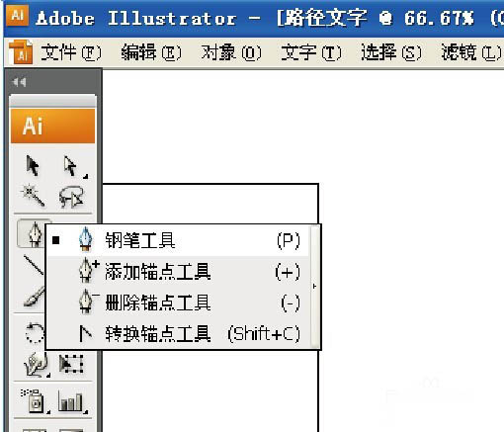Select the Paintbrush tool
The width and height of the screenshot is (504, 432).
pos(34,297)
